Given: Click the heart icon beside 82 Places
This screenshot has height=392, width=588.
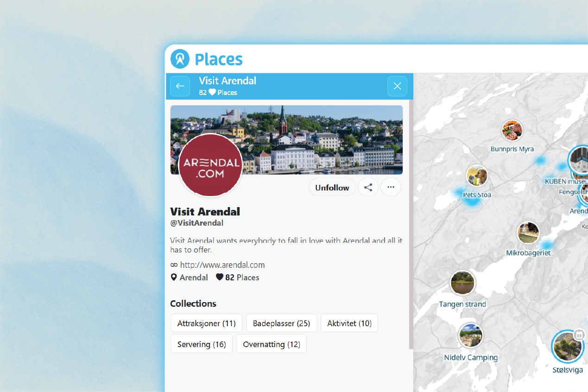Looking at the screenshot, I should (220, 278).
